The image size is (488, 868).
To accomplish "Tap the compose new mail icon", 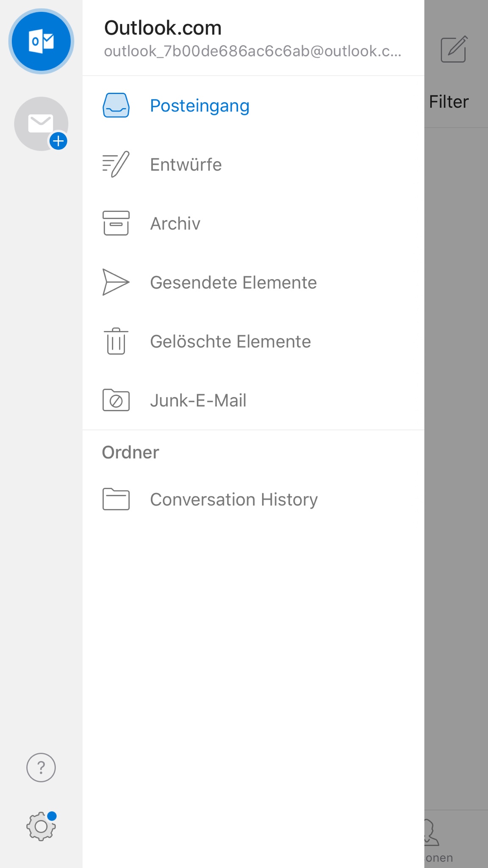I will click(454, 50).
